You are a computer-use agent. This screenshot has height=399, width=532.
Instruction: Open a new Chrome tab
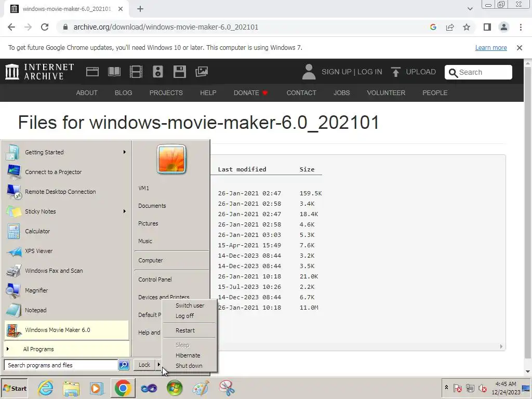[140, 9]
